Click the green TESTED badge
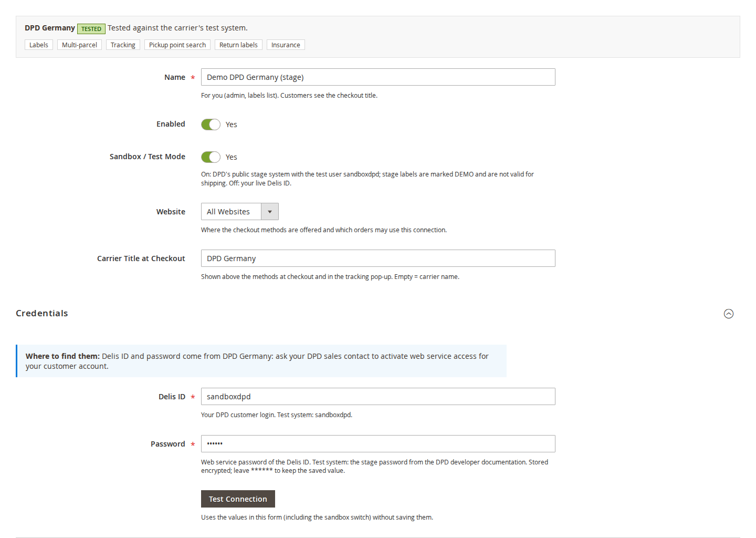This screenshot has height=538, width=756. coord(91,29)
